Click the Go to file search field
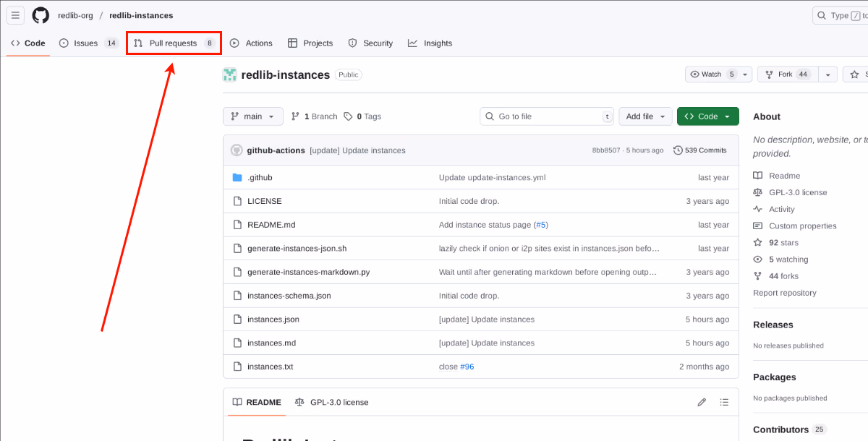 coord(546,116)
